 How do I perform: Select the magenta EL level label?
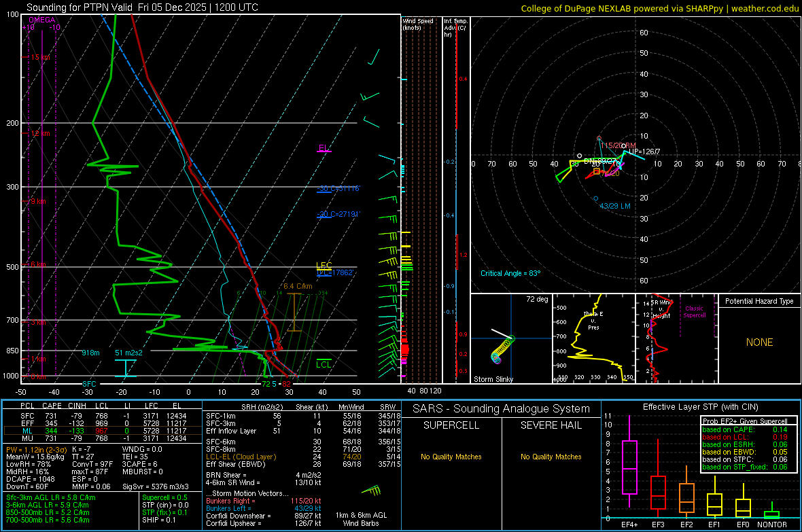[324, 148]
